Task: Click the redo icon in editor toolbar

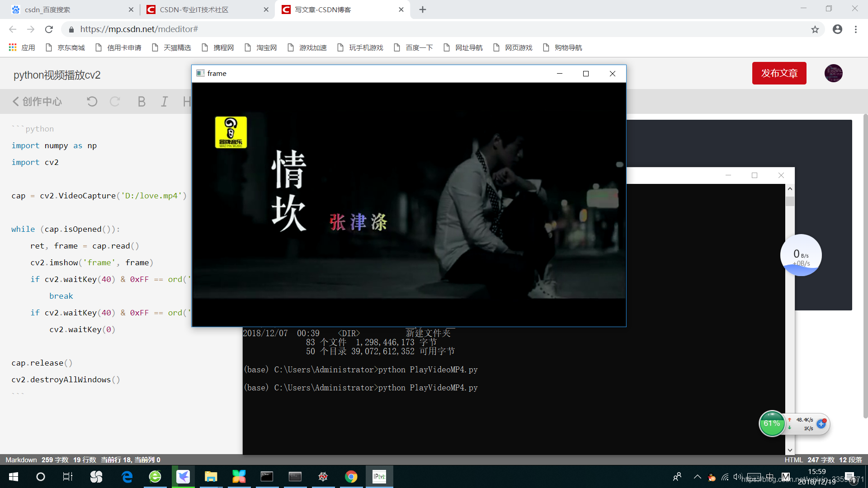Action: [115, 102]
